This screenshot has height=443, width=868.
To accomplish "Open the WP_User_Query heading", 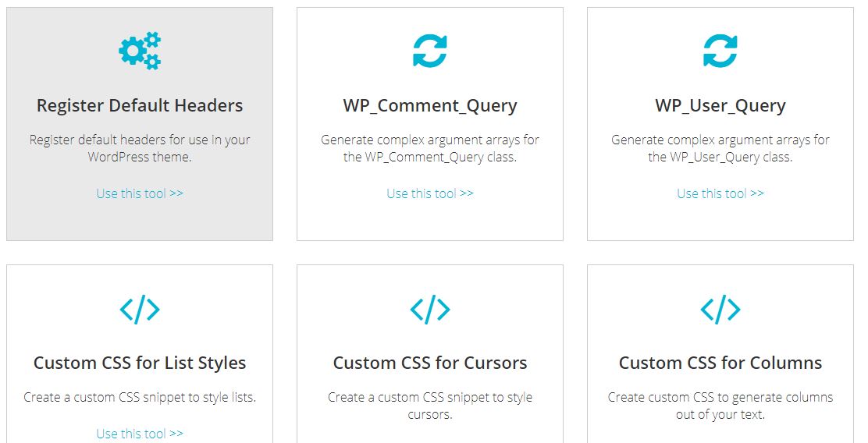I will [720, 105].
